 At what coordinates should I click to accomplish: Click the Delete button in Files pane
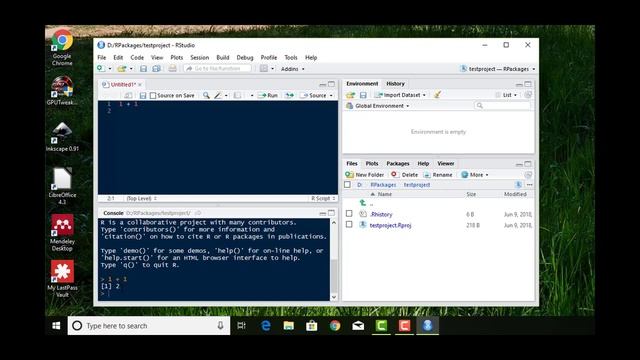coord(404,175)
